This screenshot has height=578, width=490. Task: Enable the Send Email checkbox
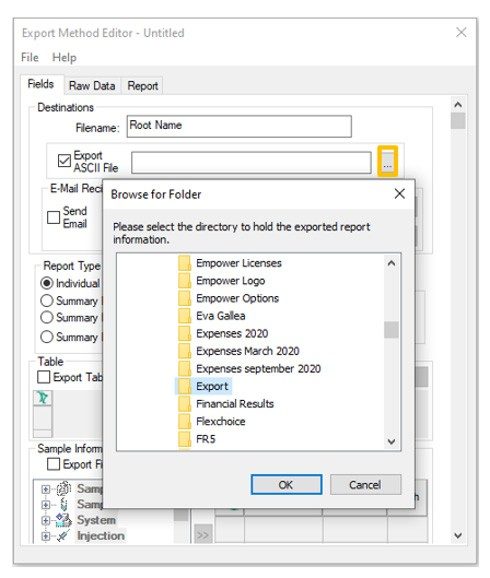coord(53,217)
